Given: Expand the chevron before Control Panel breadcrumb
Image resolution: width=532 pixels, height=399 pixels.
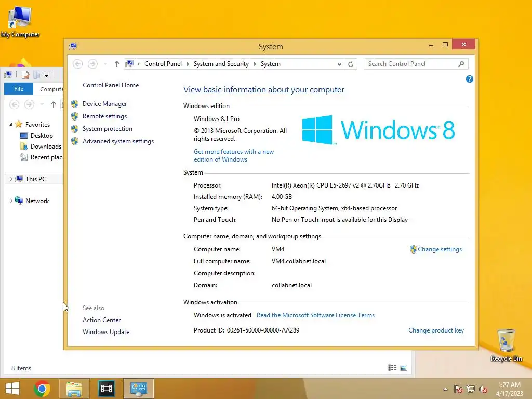Looking at the screenshot, I should point(138,64).
